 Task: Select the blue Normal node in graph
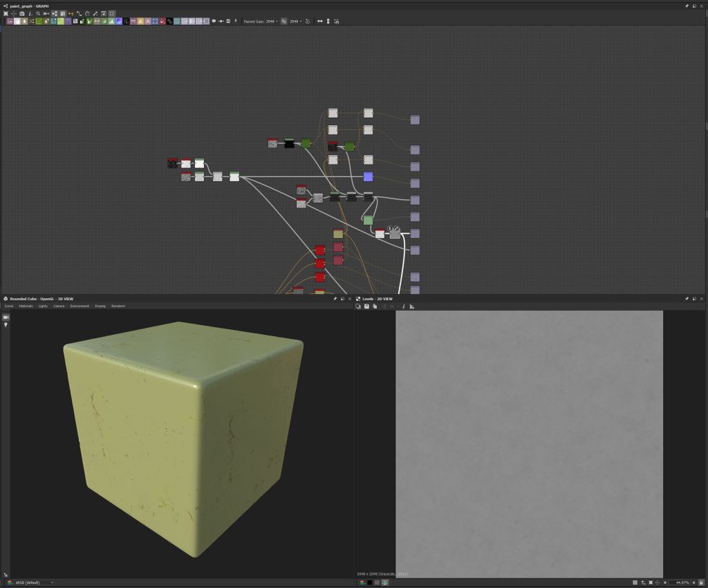[x=368, y=177]
